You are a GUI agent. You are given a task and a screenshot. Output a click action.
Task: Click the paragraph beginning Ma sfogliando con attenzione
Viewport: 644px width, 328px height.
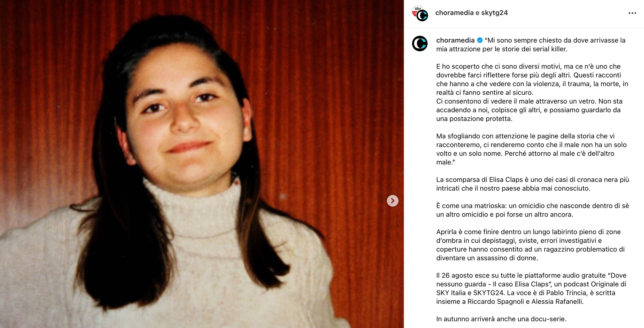(x=531, y=149)
